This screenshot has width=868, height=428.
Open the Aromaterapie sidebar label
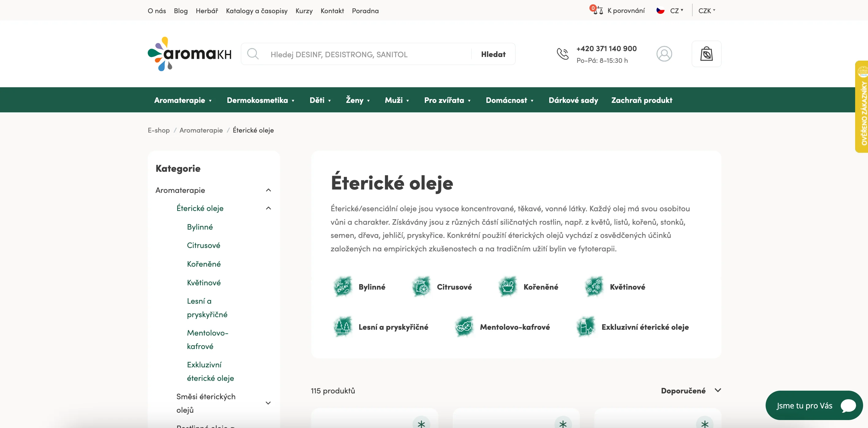point(180,190)
